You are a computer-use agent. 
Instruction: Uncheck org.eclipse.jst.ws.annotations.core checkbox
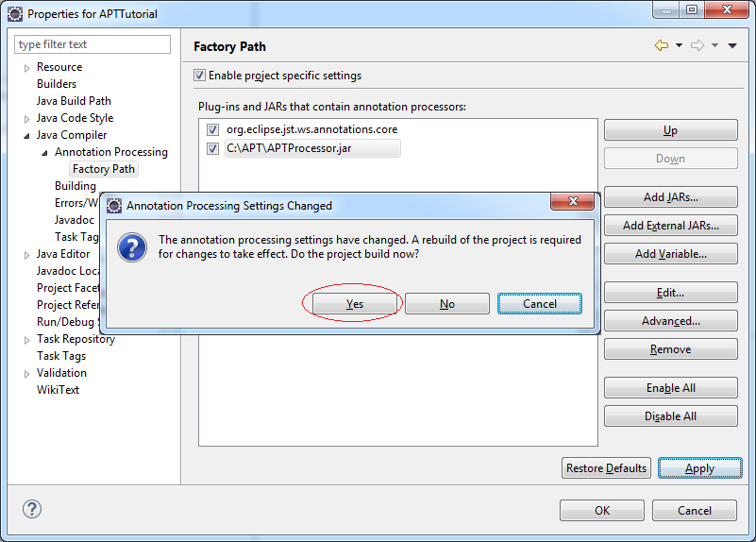point(212,129)
